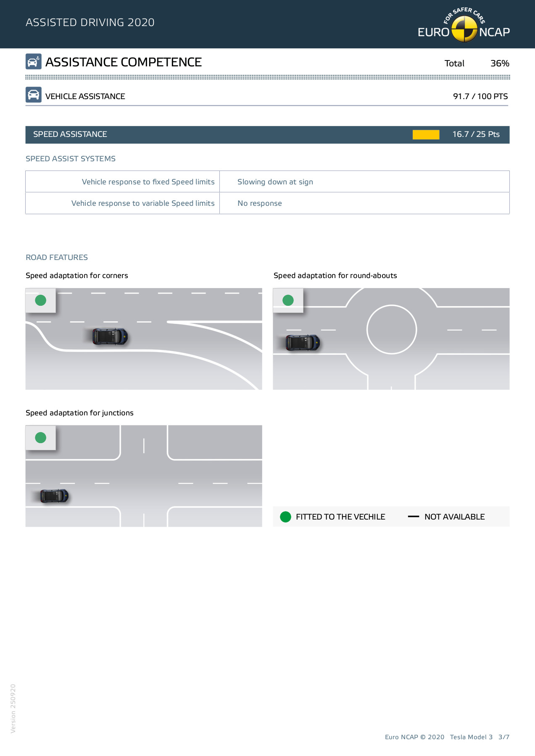
Task: Click the green dot in corners diagram
Action: 41,300
